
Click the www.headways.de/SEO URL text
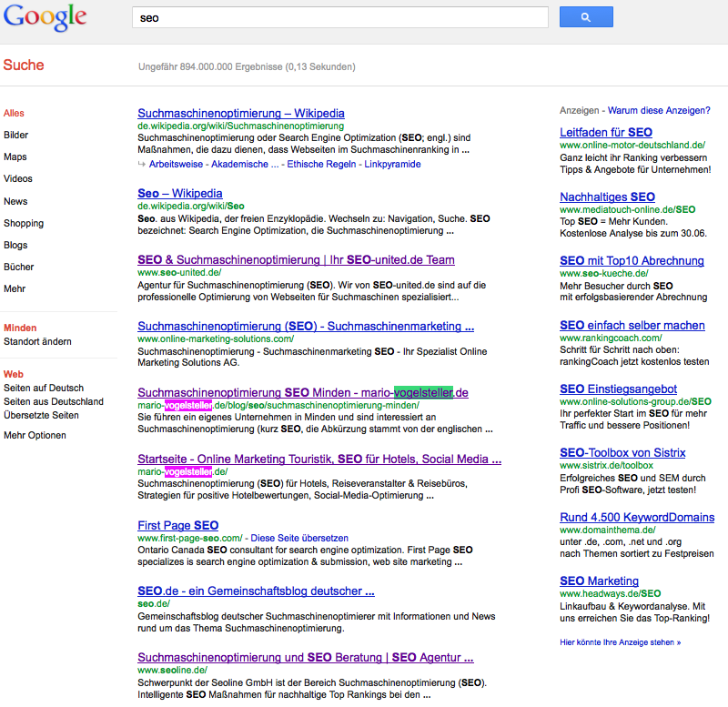[611, 593]
